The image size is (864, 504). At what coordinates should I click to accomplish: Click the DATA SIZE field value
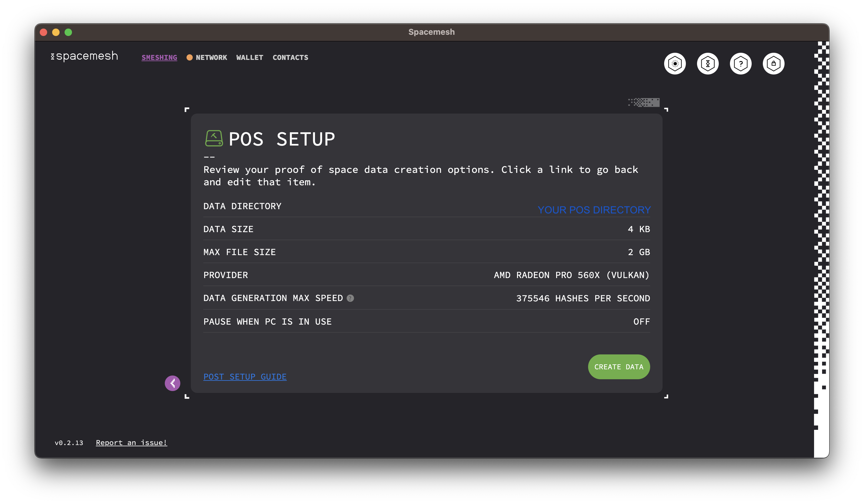(x=638, y=229)
